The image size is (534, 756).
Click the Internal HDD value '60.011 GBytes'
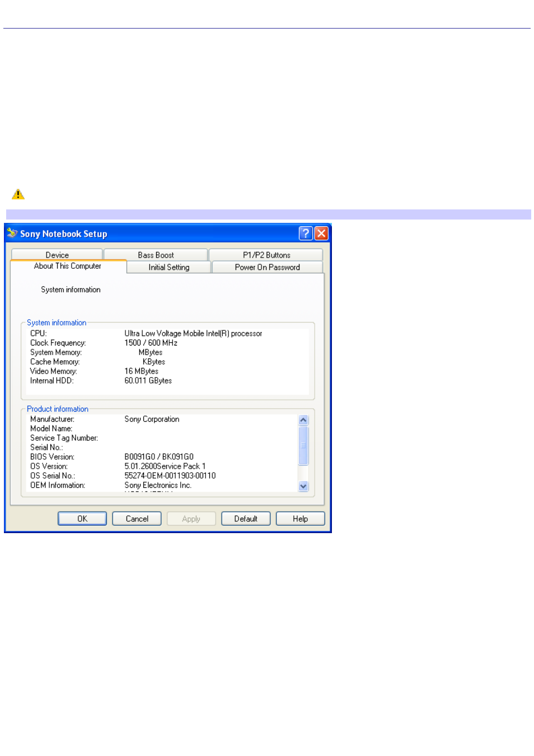[x=148, y=381]
